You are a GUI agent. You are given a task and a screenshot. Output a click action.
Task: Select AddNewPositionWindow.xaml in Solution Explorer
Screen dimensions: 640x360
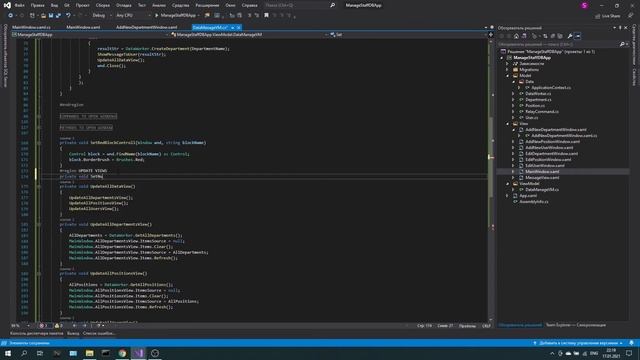coord(552,142)
